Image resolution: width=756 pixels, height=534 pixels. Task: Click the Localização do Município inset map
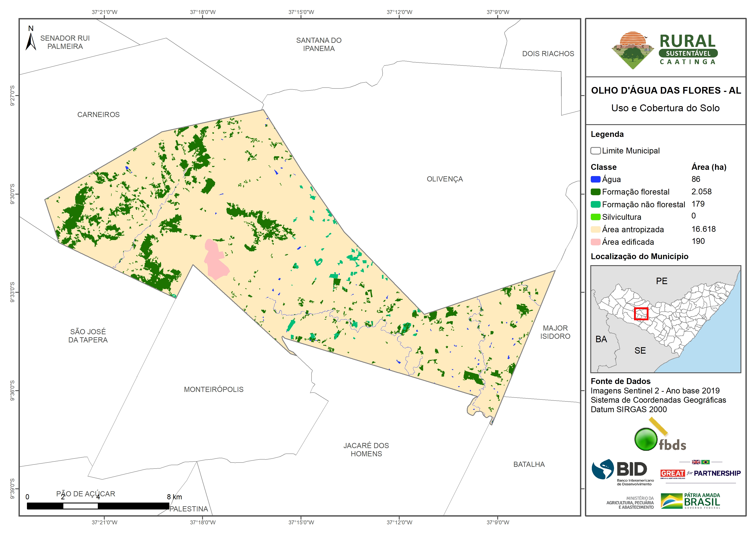pos(666,319)
